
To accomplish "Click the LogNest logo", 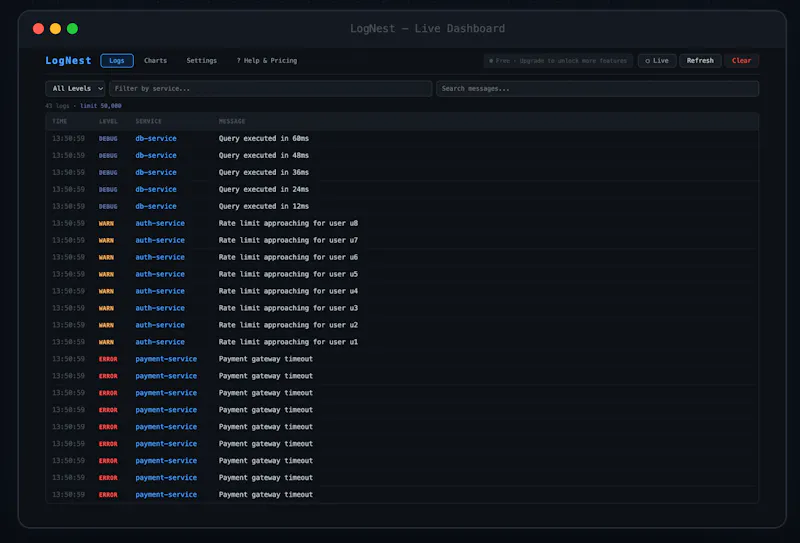I will pyautogui.click(x=68, y=60).
